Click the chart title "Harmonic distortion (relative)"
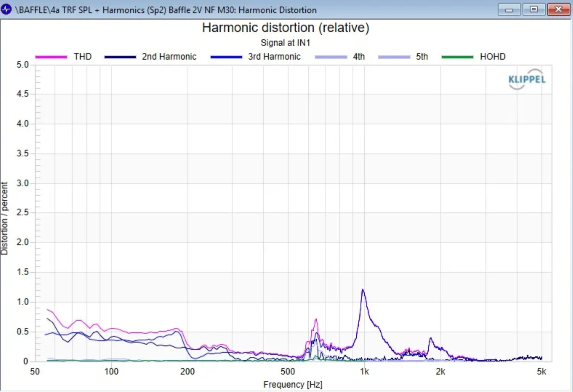This screenshot has width=573, height=392. tap(286, 28)
